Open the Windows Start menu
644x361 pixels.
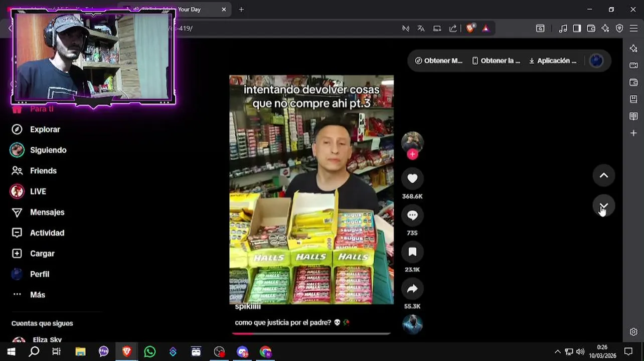pyautogui.click(x=11, y=352)
